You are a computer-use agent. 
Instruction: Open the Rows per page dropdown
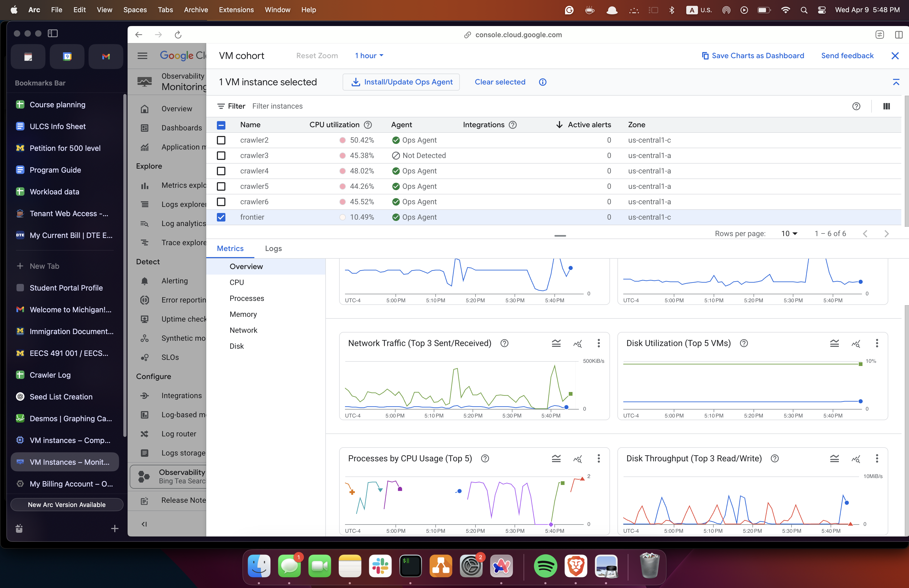[x=789, y=233]
